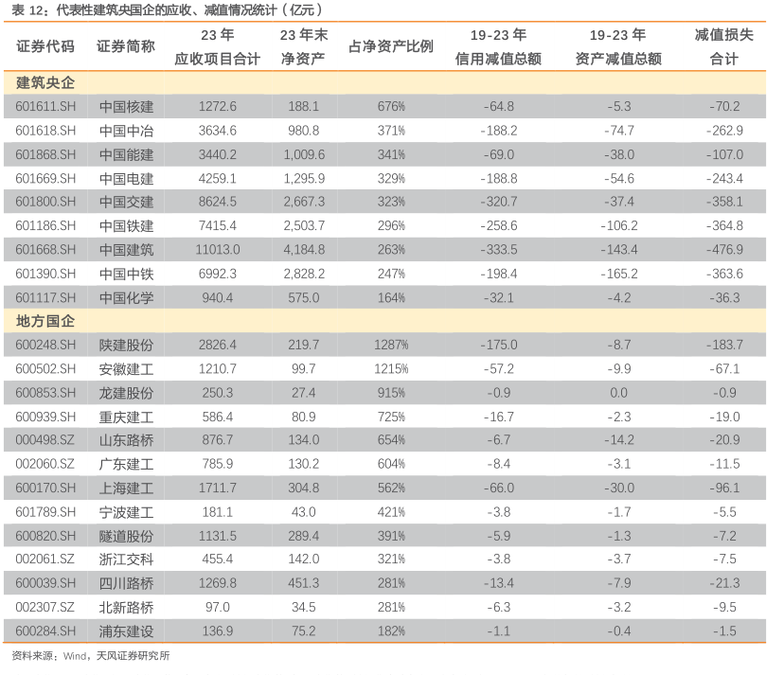Select stock code 002307.SZ
784x675 pixels.
[45, 607]
